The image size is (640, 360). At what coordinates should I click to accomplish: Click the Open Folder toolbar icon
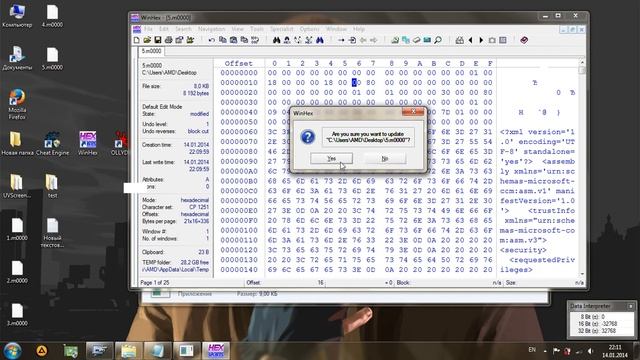point(190,40)
